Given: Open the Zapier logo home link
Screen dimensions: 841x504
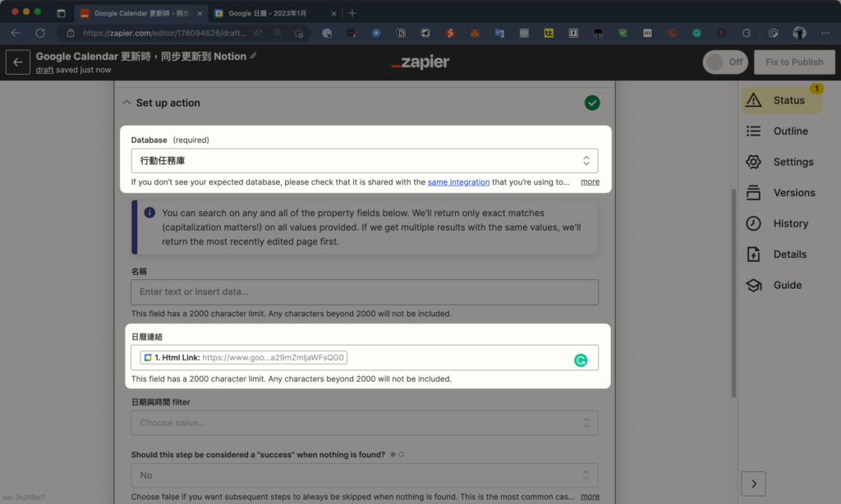Looking at the screenshot, I should click(x=420, y=62).
